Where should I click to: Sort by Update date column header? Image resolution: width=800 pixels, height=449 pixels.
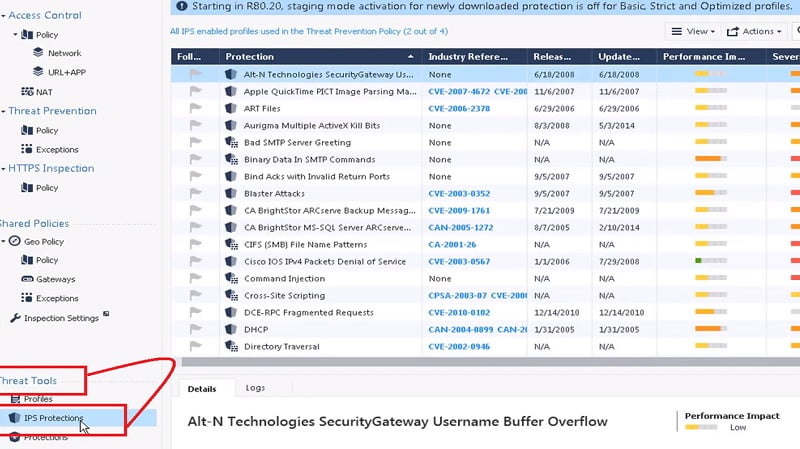[624, 57]
